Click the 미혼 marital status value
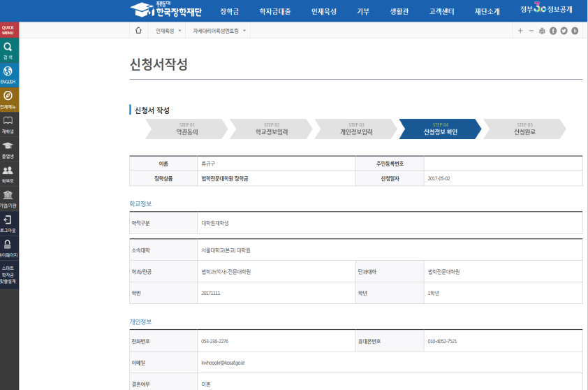This screenshot has width=588, height=390. click(206, 384)
